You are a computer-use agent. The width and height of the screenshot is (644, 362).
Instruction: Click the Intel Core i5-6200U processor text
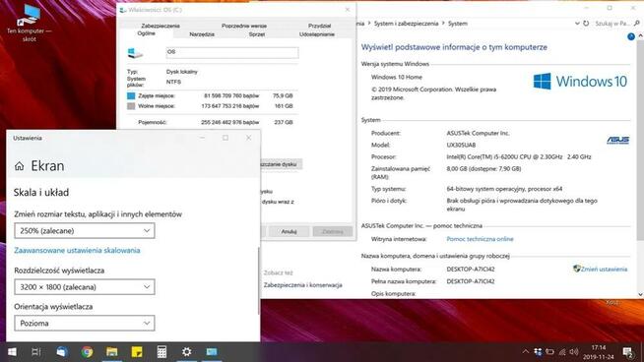[x=519, y=156]
